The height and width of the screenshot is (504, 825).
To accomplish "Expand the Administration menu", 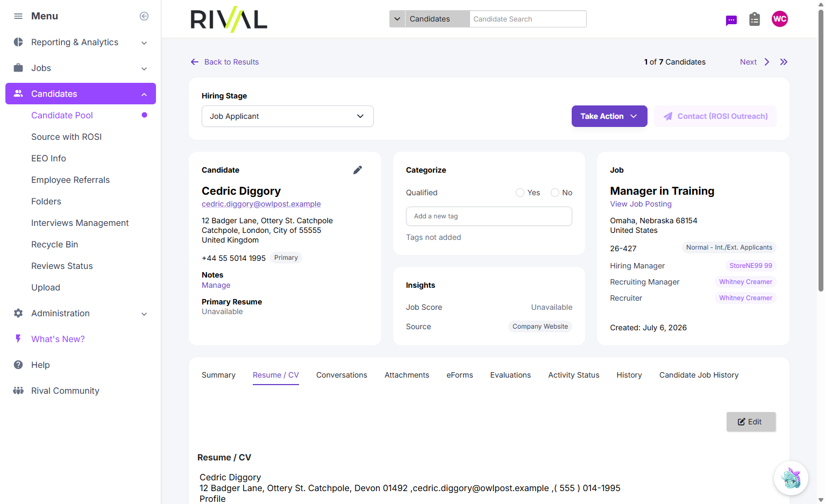I will (81, 313).
